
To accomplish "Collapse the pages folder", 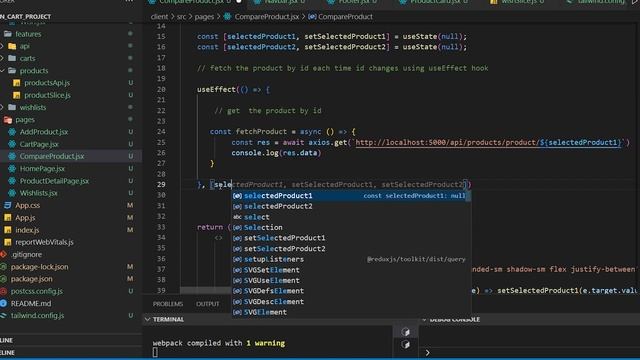I will tap(25, 120).
